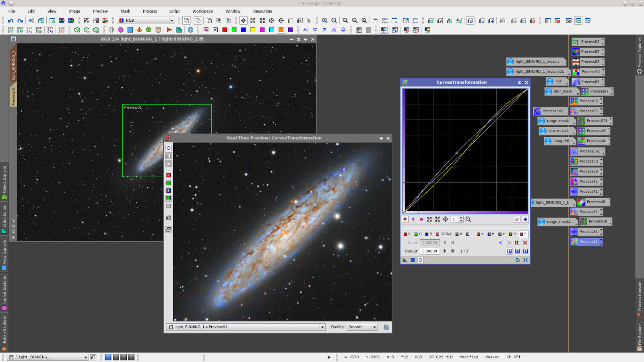Screen dimensions: 644x362
Task: Toggle the curve grid display button
Action: [525, 219]
